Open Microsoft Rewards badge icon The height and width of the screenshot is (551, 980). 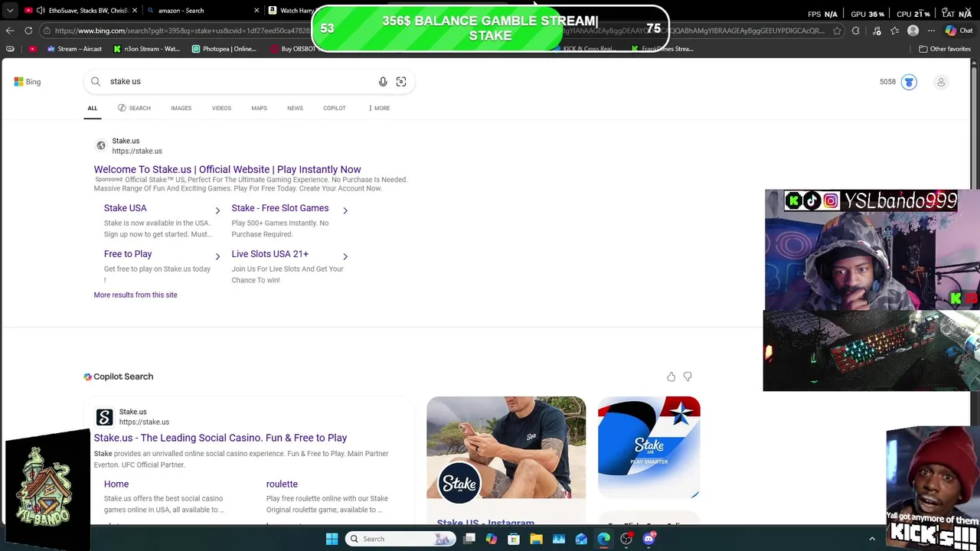909,82
